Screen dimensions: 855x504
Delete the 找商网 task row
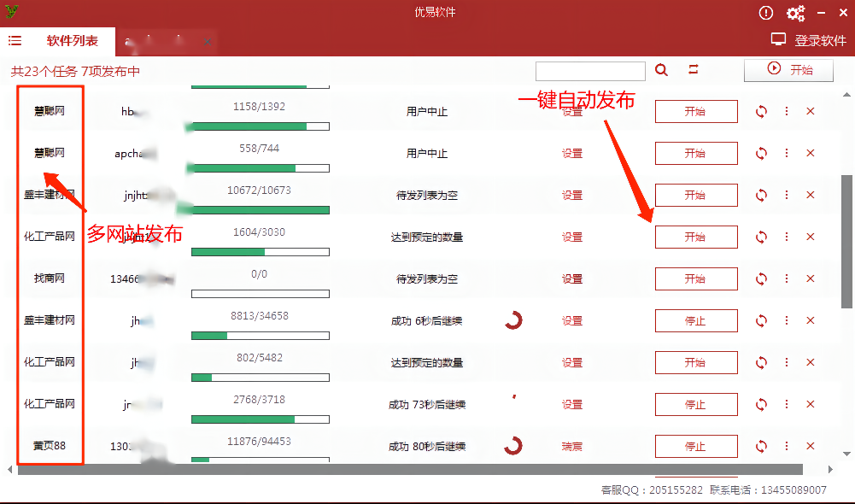(811, 278)
